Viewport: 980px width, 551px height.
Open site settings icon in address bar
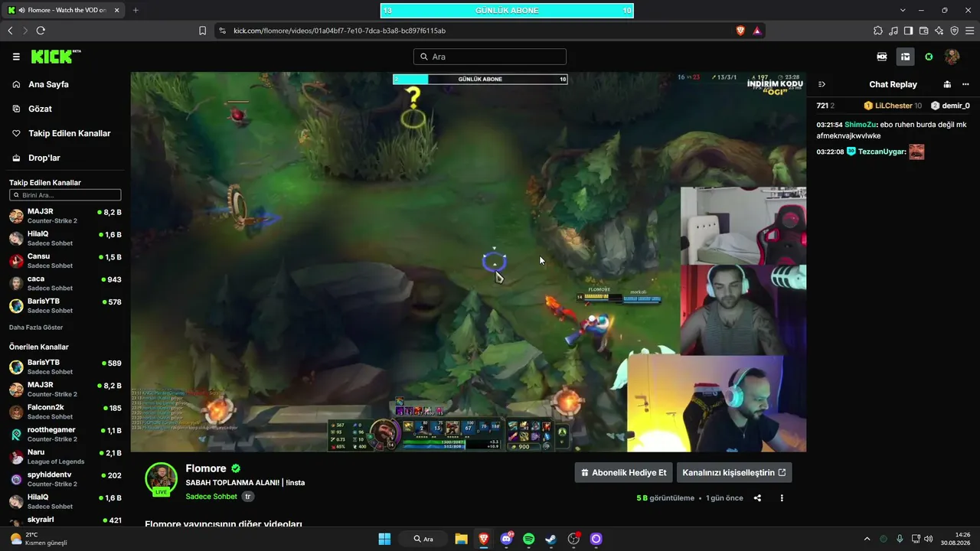[x=223, y=31]
